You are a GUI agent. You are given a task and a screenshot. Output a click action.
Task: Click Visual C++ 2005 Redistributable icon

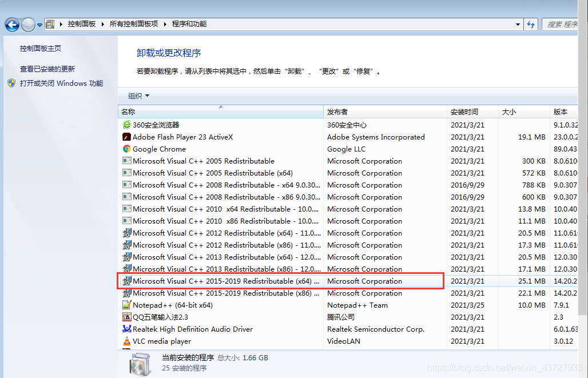coord(127,161)
